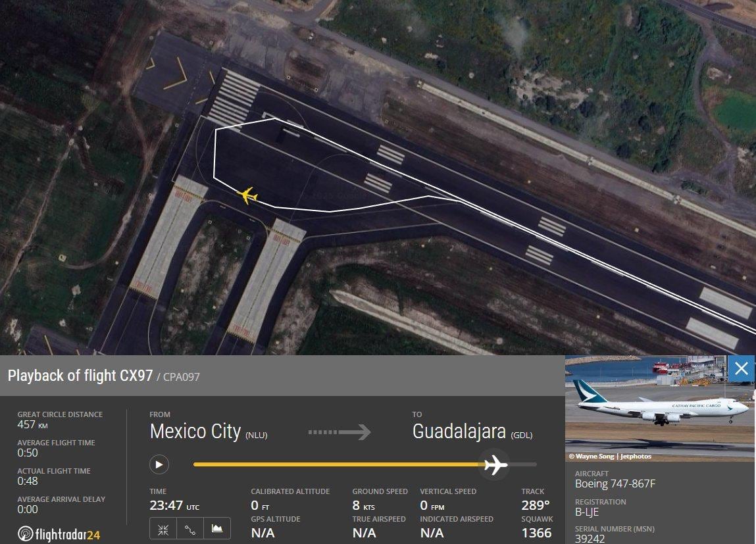Click the CX97 flight number in the title

[x=136, y=376]
